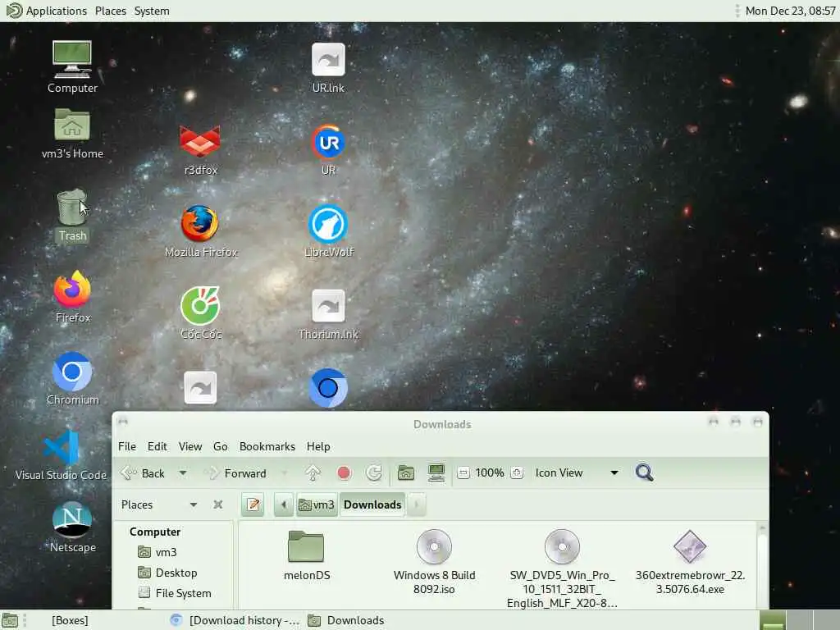Click the Downloads path bar button
This screenshot has height=630, width=840.
(372, 504)
